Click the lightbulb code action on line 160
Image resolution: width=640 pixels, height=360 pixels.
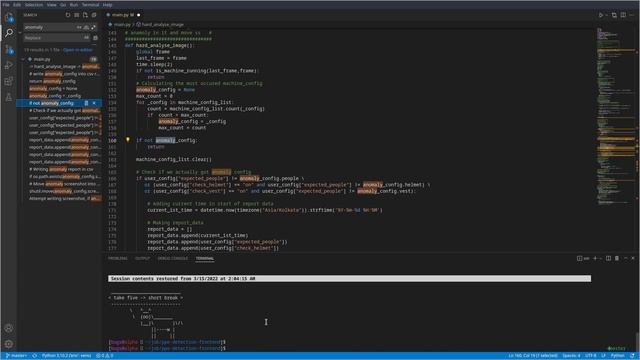pos(128,140)
